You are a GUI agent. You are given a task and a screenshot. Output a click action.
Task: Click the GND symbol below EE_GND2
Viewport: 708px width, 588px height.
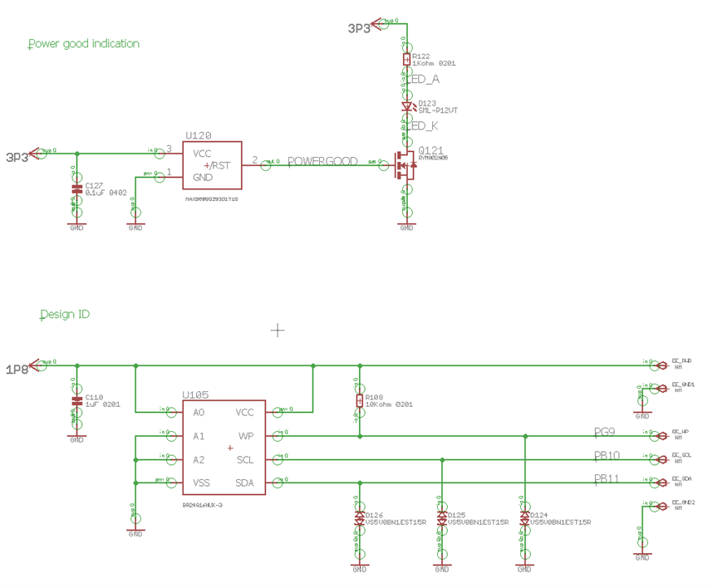point(642,556)
